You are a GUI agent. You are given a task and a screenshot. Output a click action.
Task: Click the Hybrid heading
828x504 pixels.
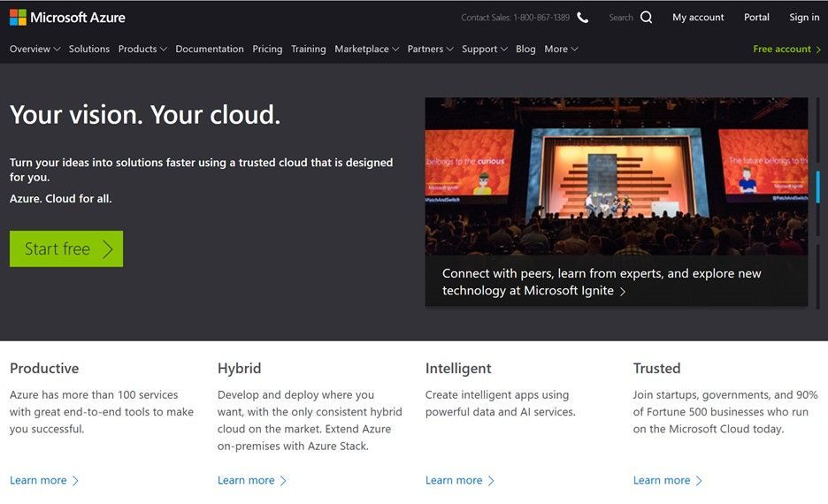[239, 369]
